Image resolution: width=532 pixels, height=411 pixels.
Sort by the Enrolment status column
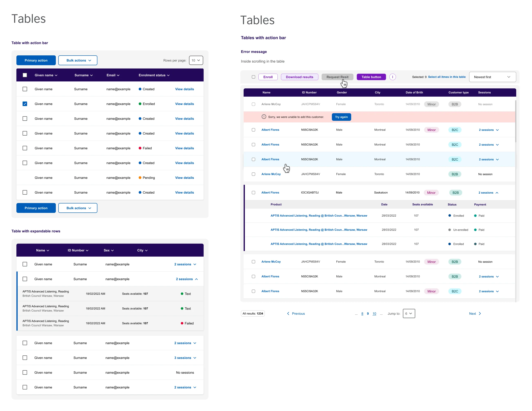(154, 75)
